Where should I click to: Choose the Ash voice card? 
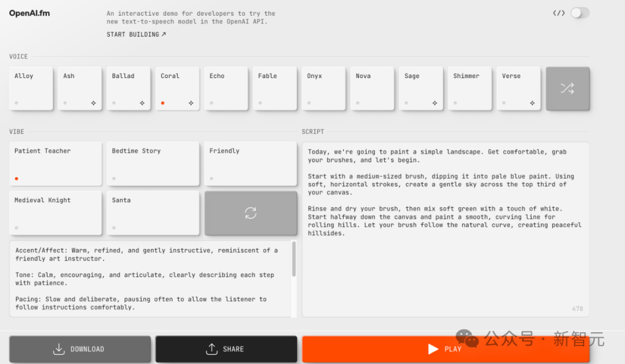pos(80,89)
